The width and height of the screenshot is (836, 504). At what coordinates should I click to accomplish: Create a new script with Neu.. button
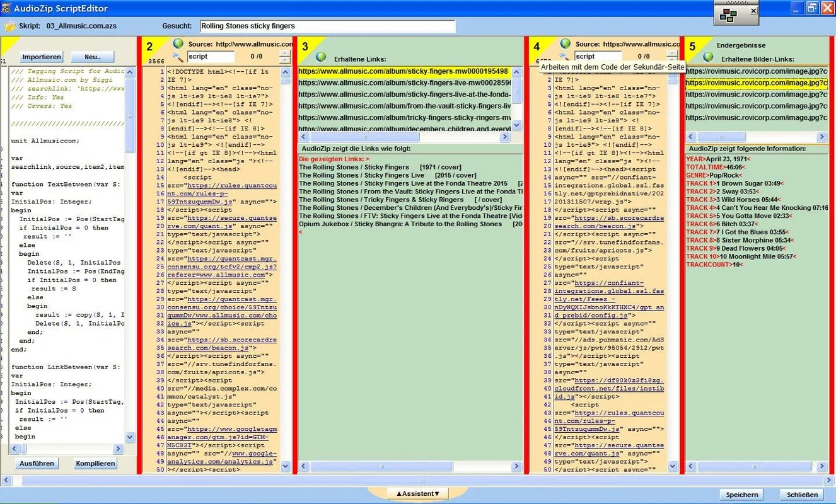[92, 57]
